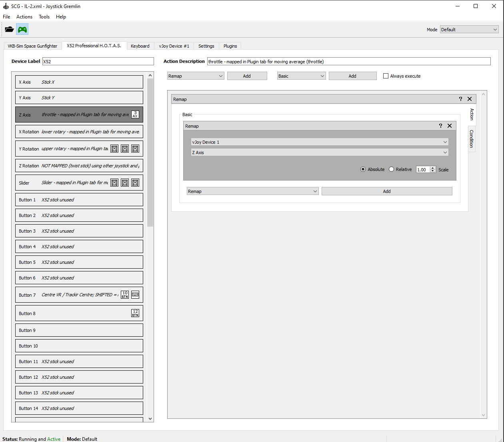504x442 pixels.
Task: Select the Relative radio button
Action: [392, 169]
